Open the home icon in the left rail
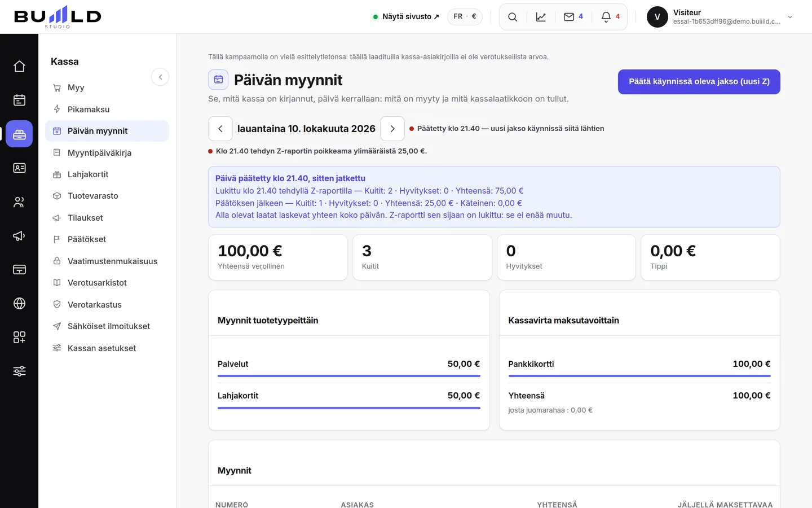Image resolution: width=812 pixels, height=508 pixels. coord(19,66)
